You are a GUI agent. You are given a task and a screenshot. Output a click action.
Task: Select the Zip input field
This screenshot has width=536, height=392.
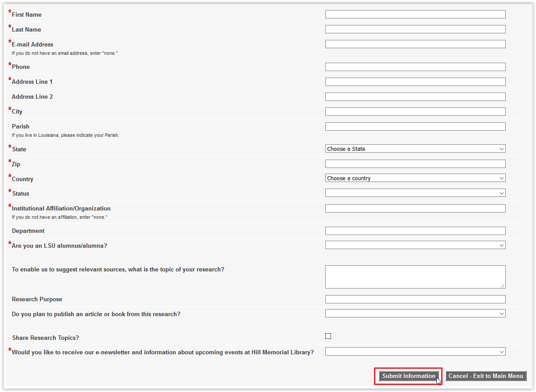[415, 164]
